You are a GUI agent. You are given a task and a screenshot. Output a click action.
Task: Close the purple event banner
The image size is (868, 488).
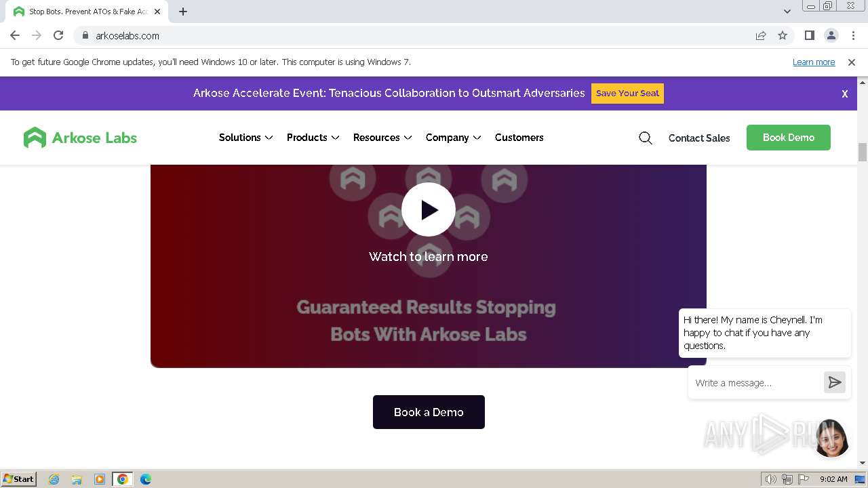coord(845,94)
